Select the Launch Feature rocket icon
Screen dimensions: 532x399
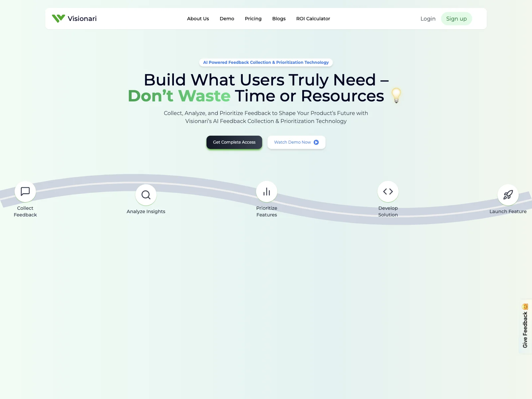coord(508,195)
